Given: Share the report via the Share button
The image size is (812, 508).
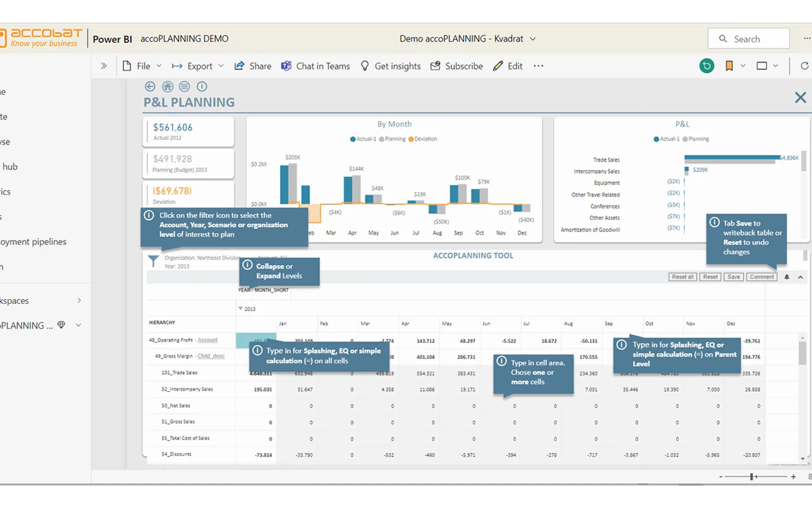Looking at the screenshot, I should [253, 66].
